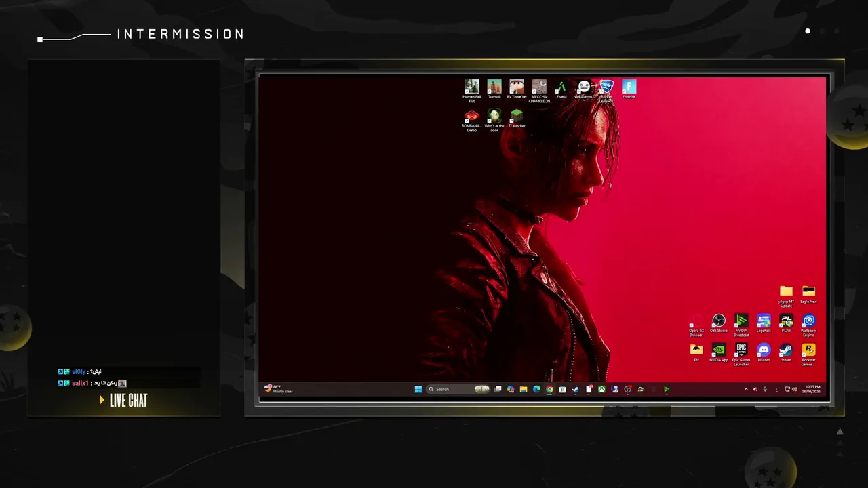Open the Windows Start menu
The image size is (868, 488).
point(418,389)
